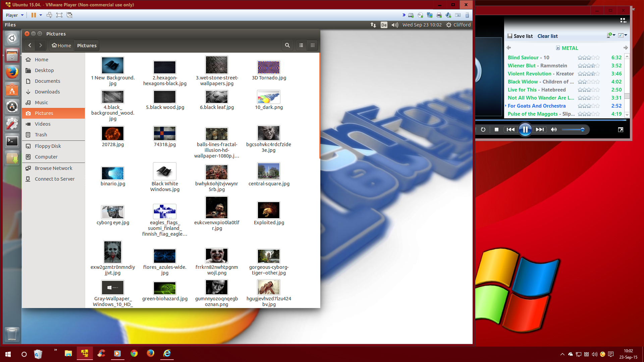
Task: Stop playback in Windows Media Player
Action: point(496,130)
